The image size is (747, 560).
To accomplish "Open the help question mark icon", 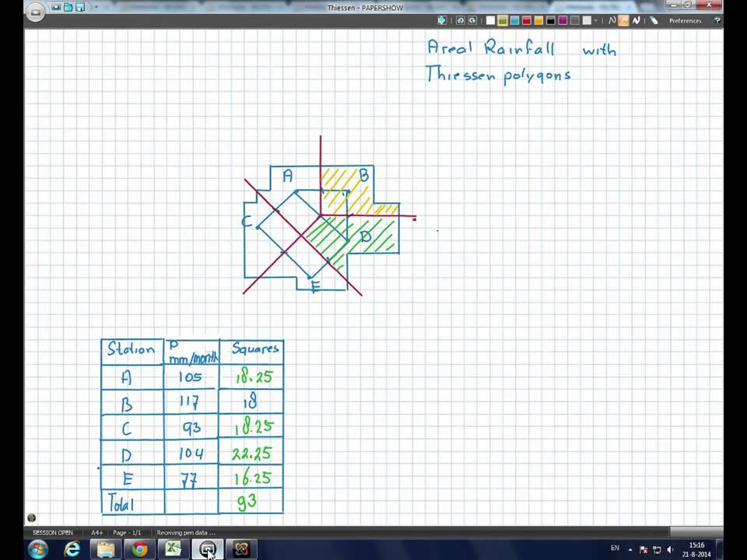I will (717, 20).
